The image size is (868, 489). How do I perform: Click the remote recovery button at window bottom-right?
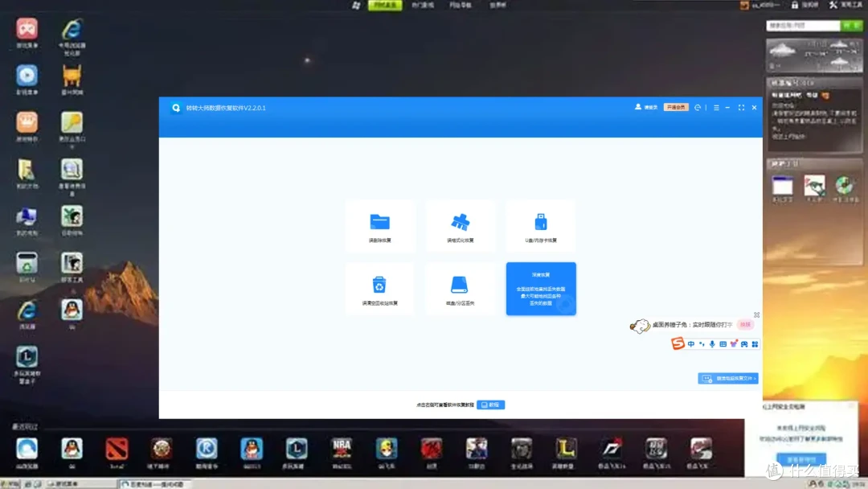[728, 378]
